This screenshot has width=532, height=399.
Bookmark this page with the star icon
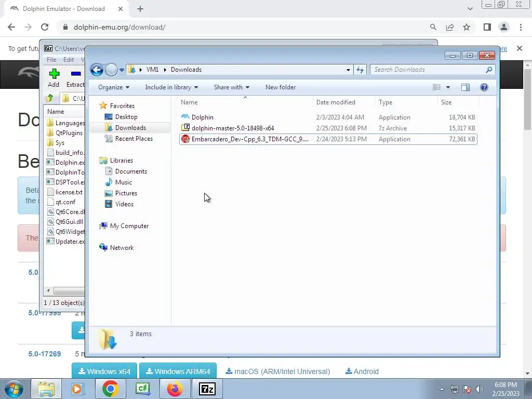pyautogui.click(x=467, y=27)
